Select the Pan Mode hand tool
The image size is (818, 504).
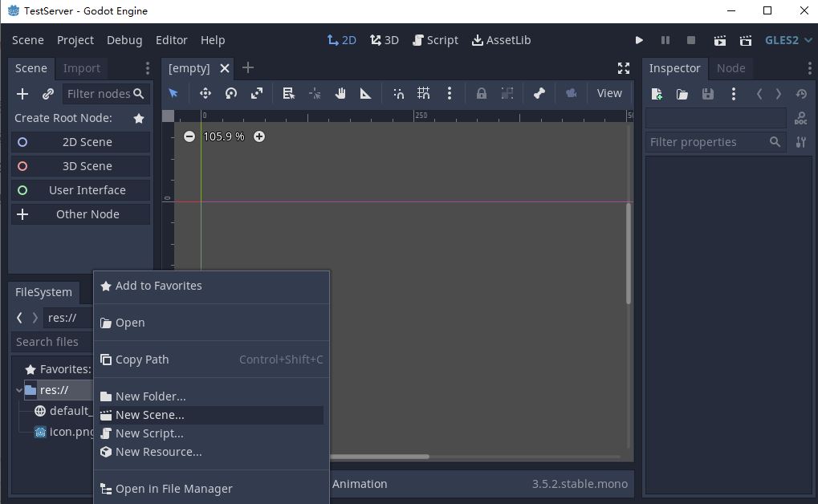coord(340,93)
